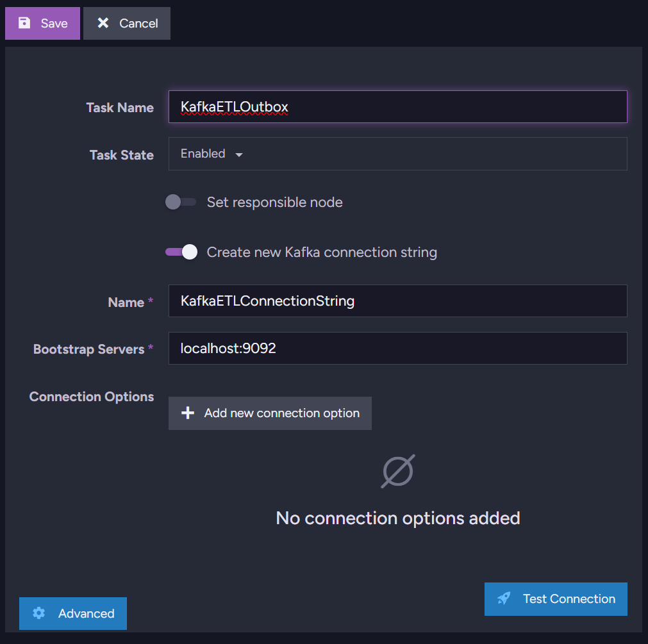Click the 'No connection options added' message

(397, 518)
